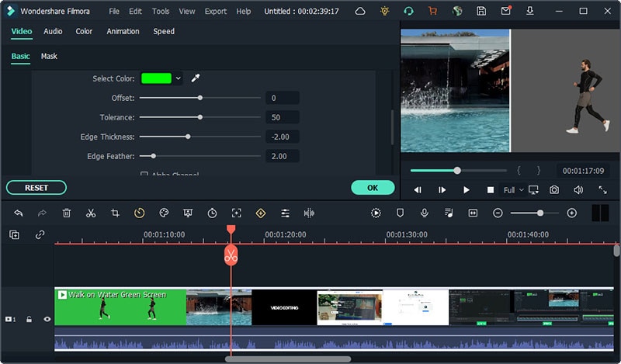Click the zoom to fit timeline icon
621x364 pixels.
(473, 213)
